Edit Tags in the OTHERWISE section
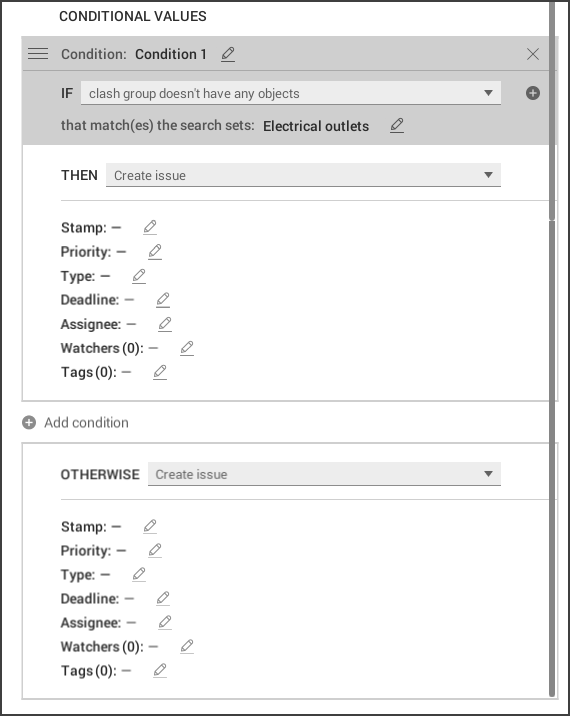Image resolution: width=570 pixels, height=716 pixels. point(159,670)
